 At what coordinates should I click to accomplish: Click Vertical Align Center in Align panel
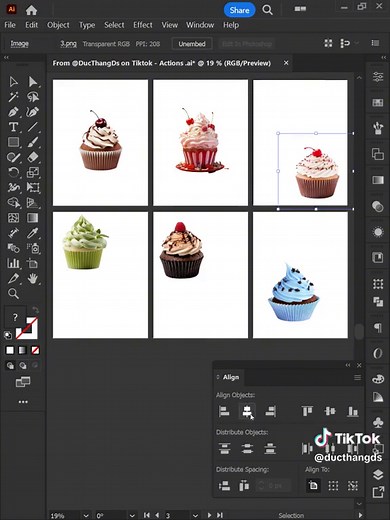pos(330,411)
